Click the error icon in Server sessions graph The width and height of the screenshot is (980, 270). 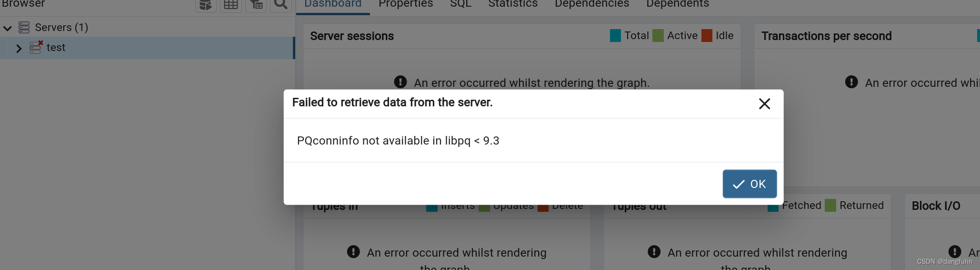point(400,82)
